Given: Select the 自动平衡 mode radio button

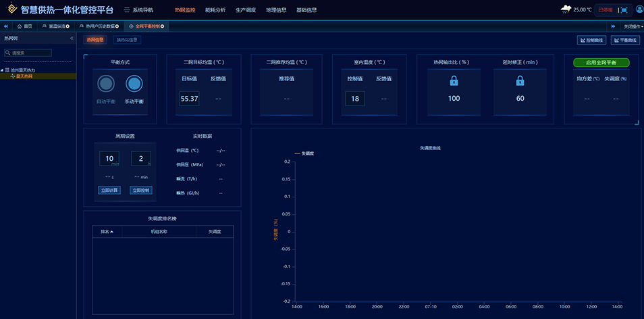Looking at the screenshot, I should coord(105,84).
